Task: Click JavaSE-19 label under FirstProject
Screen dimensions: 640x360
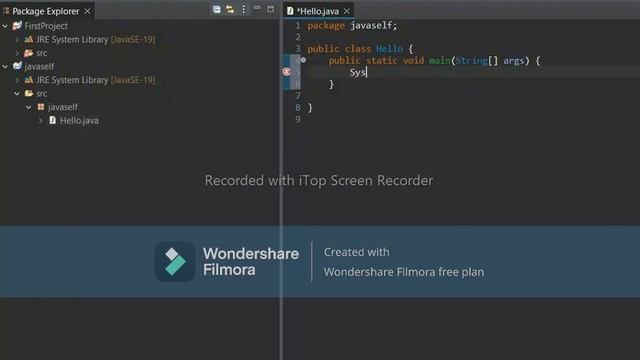Action: coord(133,40)
